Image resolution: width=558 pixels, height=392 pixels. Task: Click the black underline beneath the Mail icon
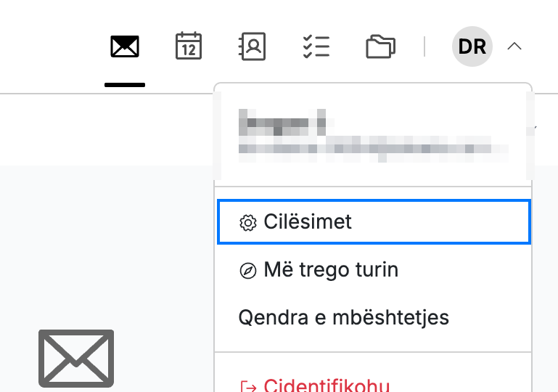pos(125,85)
